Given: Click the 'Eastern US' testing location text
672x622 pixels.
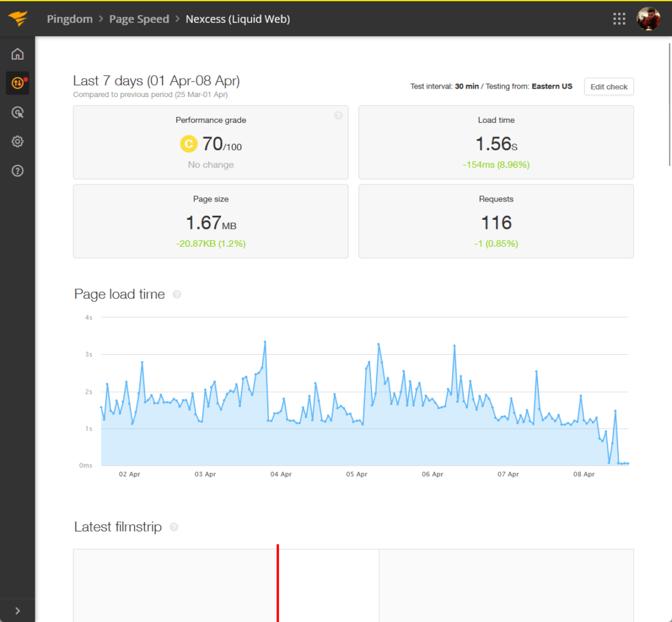Looking at the screenshot, I should pyautogui.click(x=551, y=86).
